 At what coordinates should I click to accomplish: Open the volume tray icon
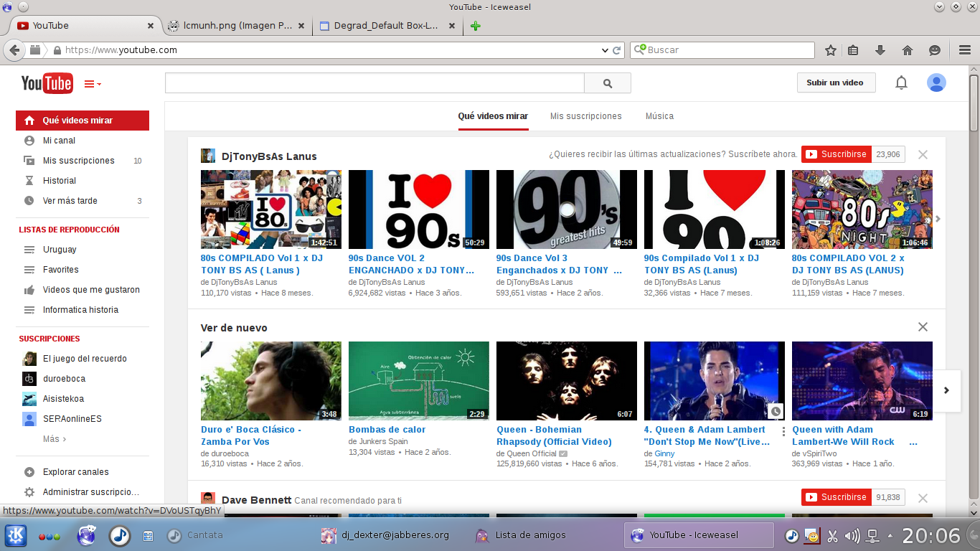coord(852,535)
